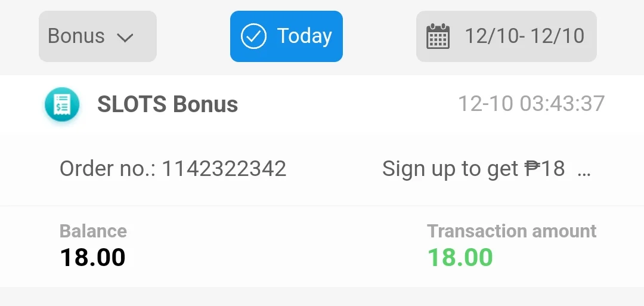
Task: Click the green 18.00 transaction amount
Action: (x=460, y=258)
